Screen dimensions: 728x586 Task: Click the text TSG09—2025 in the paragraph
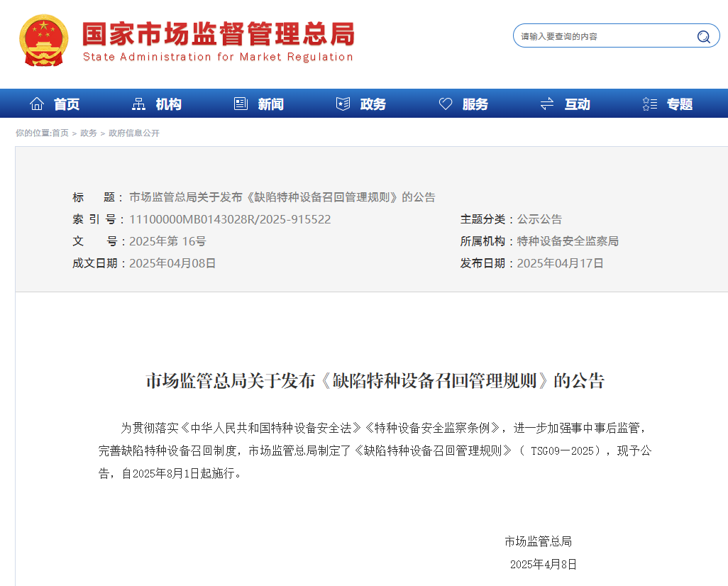pyautogui.click(x=562, y=451)
